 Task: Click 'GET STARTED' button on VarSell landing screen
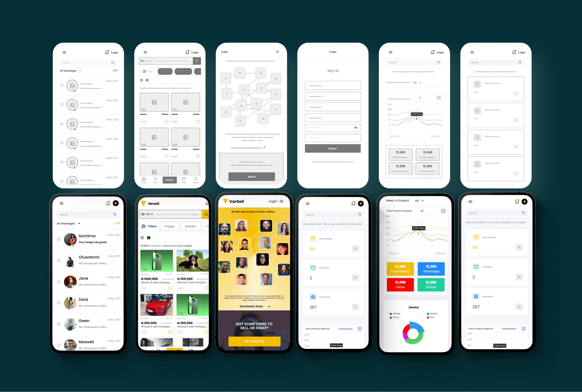point(254,341)
